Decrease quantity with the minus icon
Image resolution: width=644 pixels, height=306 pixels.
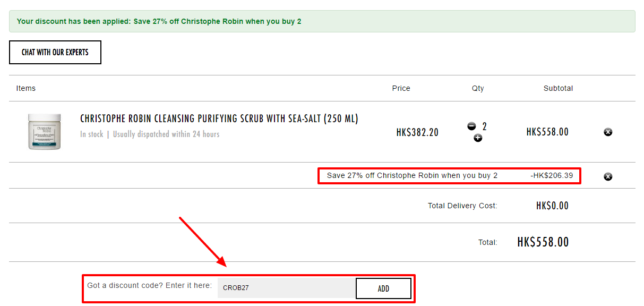click(471, 126)
